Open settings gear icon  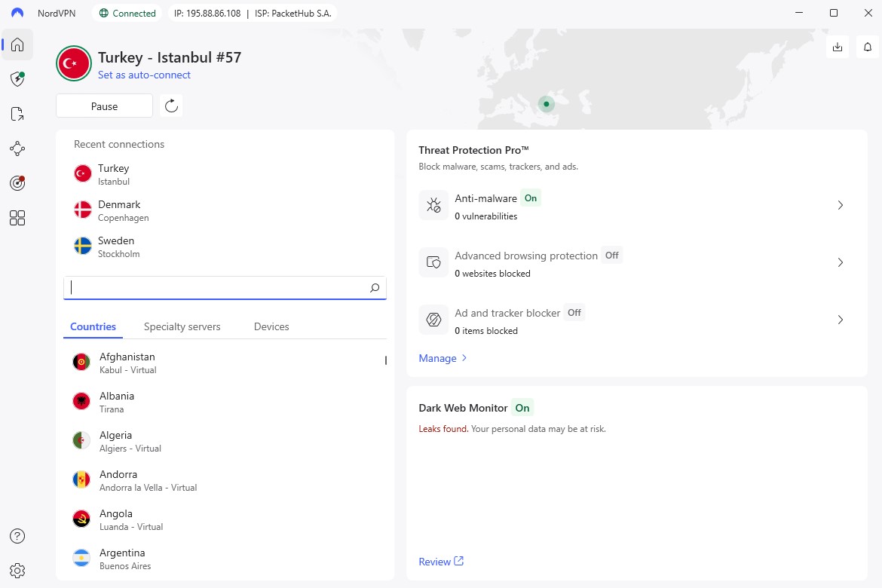(17, 570)
